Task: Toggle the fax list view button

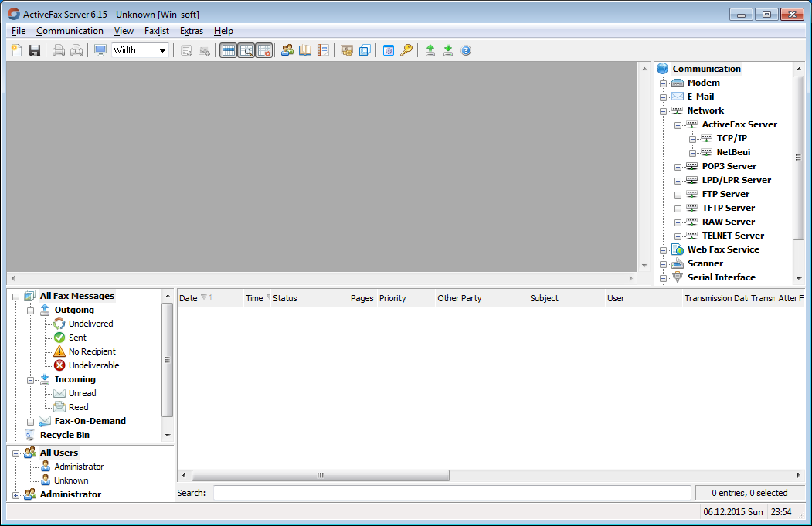Action: [229, 50]
